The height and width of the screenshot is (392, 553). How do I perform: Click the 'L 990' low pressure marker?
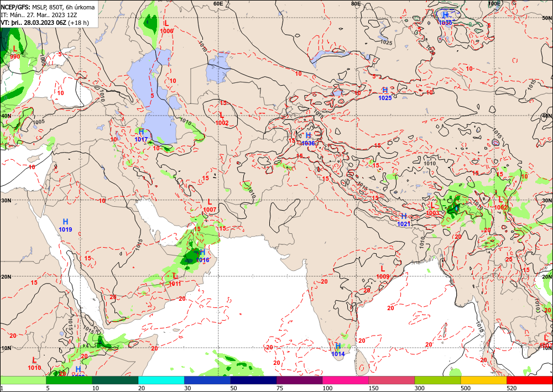(x=15, y=52)
